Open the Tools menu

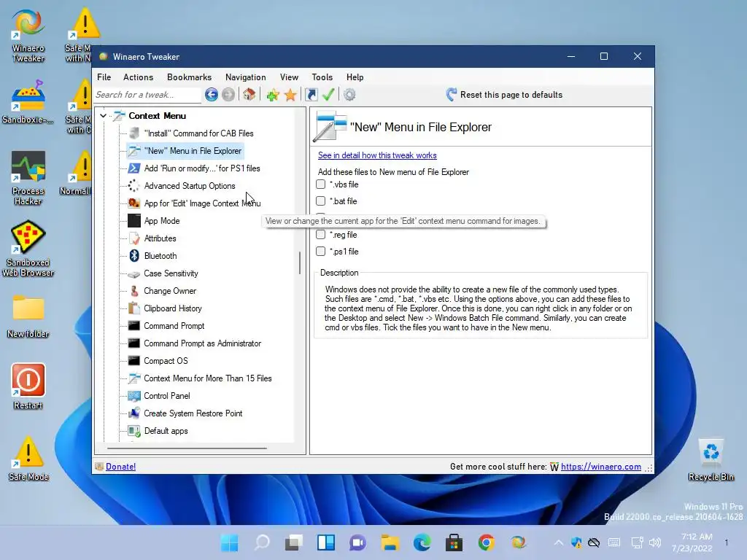pos(322,77)
